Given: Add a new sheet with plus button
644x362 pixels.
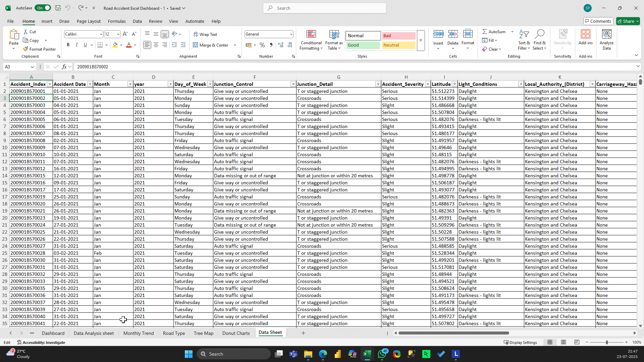Looking at the screenshot, I should [303, 333].
